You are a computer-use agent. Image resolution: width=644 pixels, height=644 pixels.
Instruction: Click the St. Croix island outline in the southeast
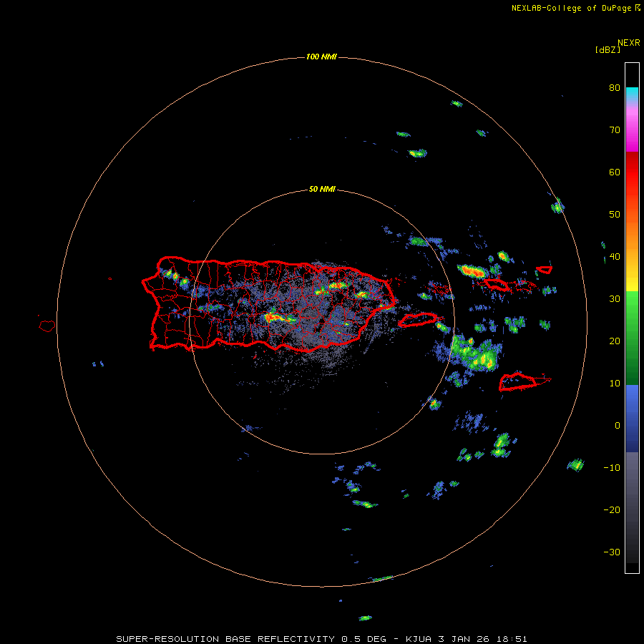[x=518, y=381]
